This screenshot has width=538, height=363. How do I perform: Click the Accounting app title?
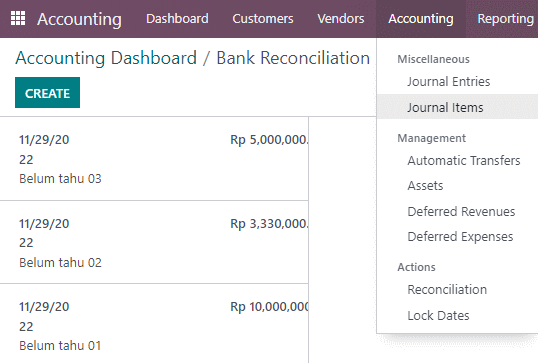pyautogui.click(x=79, y=19)
